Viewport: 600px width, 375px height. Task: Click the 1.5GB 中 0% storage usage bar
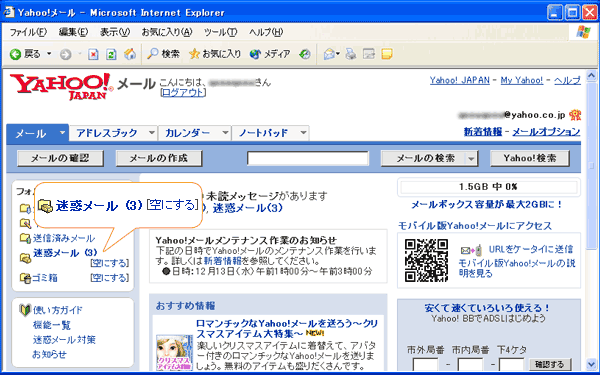tap(489, 187)
